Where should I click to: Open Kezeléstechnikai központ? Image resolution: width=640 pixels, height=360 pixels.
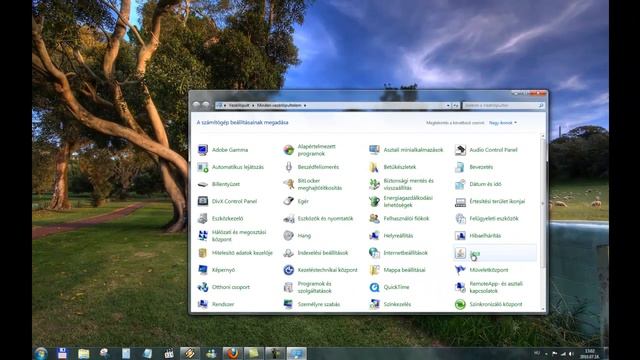[320, 270]
